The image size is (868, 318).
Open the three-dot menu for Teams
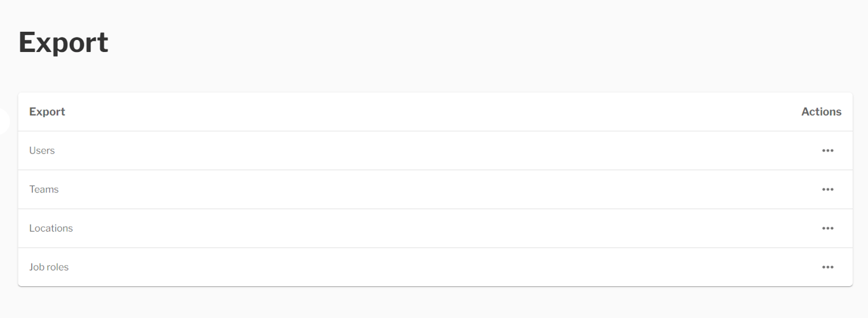[827, 189]
